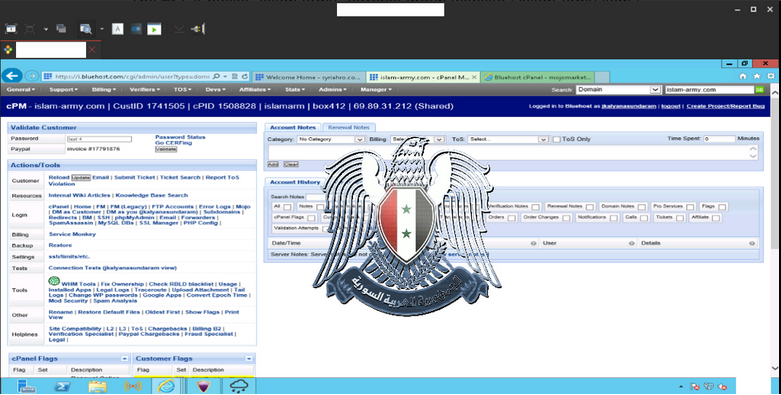
Task: Enable the ToS Only checkbox
Action: click(556, 139)
